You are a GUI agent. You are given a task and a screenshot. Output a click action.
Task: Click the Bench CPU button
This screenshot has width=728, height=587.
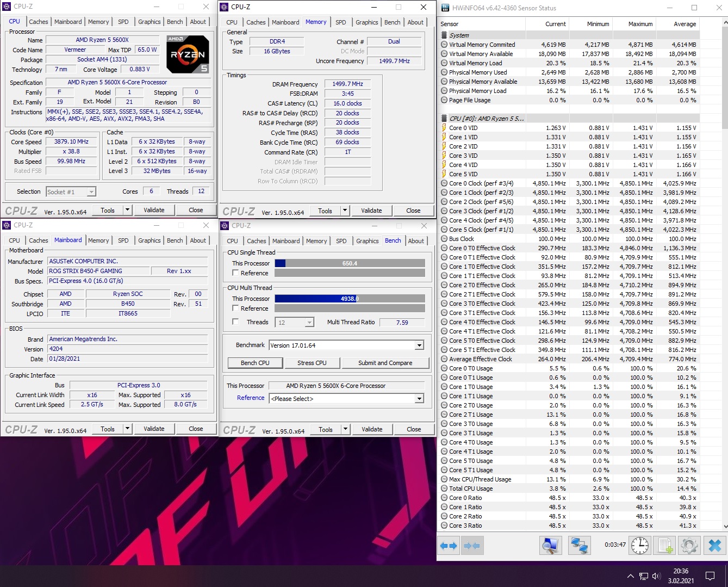255,363
